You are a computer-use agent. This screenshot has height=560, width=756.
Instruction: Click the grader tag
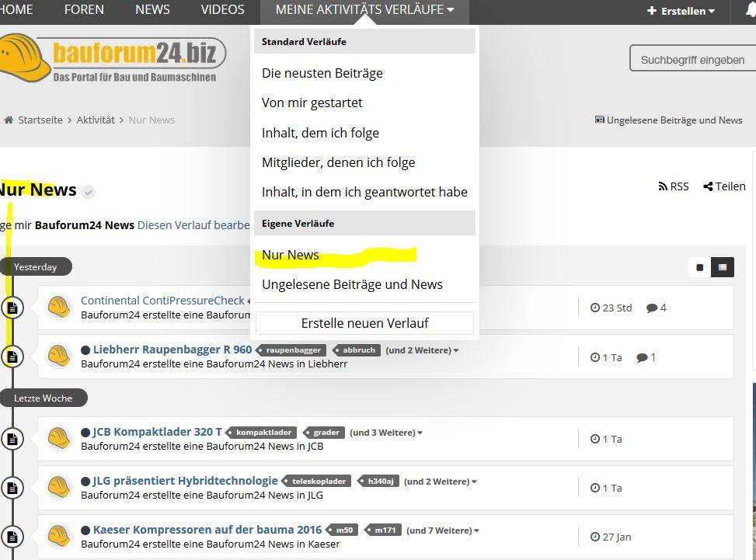(325, 433)
